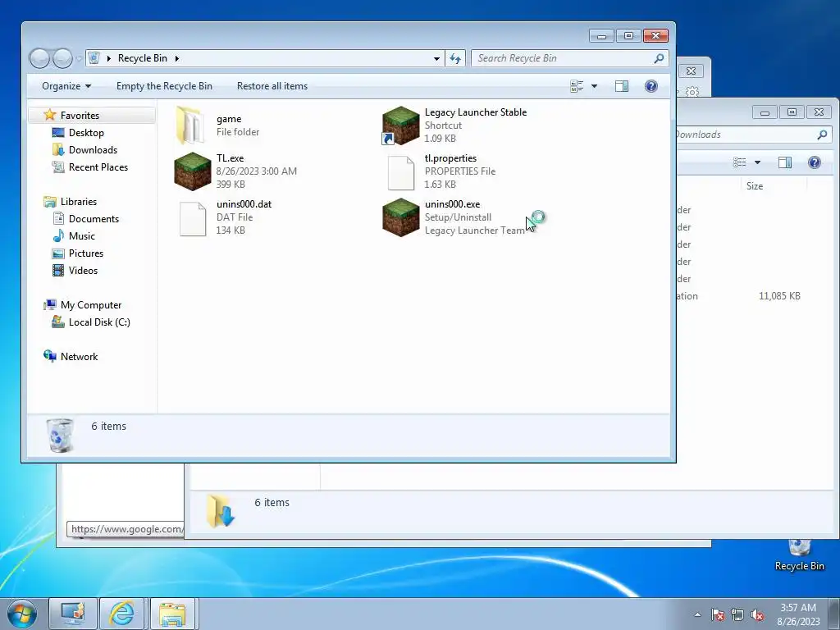Click the '11,085 KB' size cell
The image size is (840, 630).
click(779, 295)
